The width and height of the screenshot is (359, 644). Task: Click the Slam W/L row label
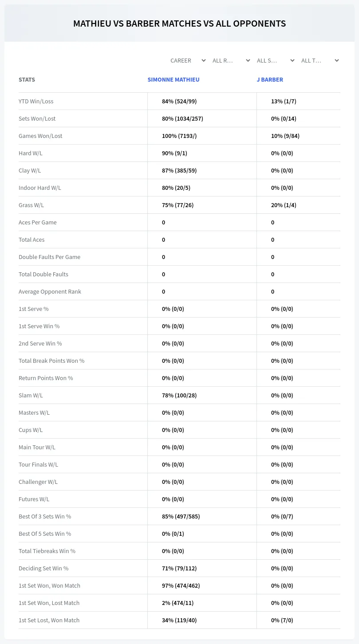(31, 395)
